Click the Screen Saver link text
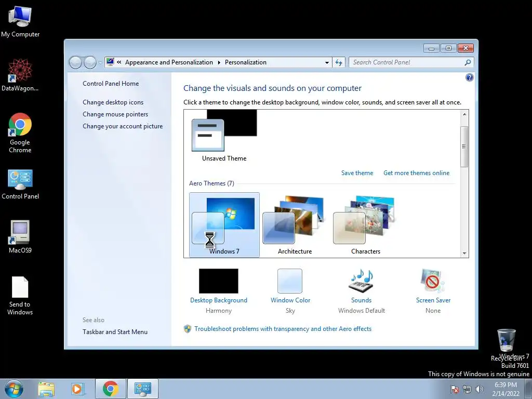 [x=433, y=300]
